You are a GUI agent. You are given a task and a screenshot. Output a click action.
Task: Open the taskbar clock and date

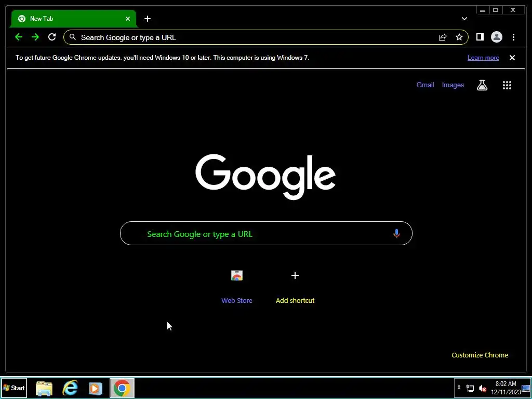pyautogui.click(x=506, y=388)
